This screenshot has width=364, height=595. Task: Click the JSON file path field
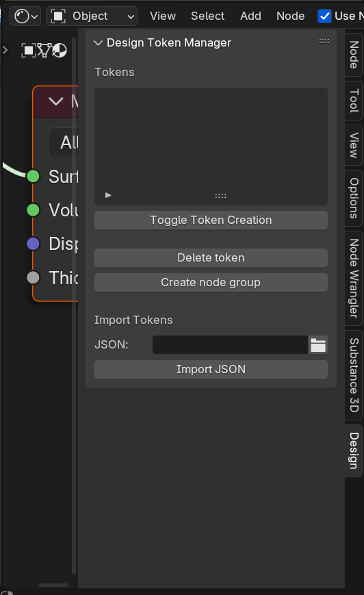click(x=230, y=344)
